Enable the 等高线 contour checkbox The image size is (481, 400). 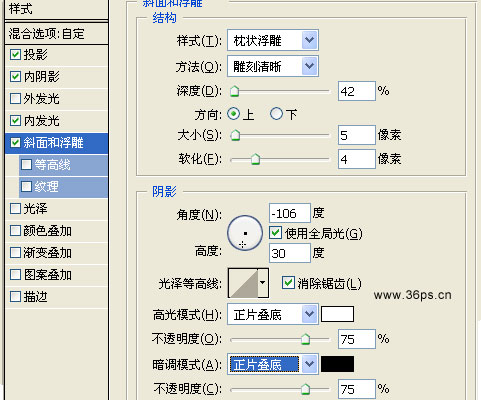click(26, 165)
